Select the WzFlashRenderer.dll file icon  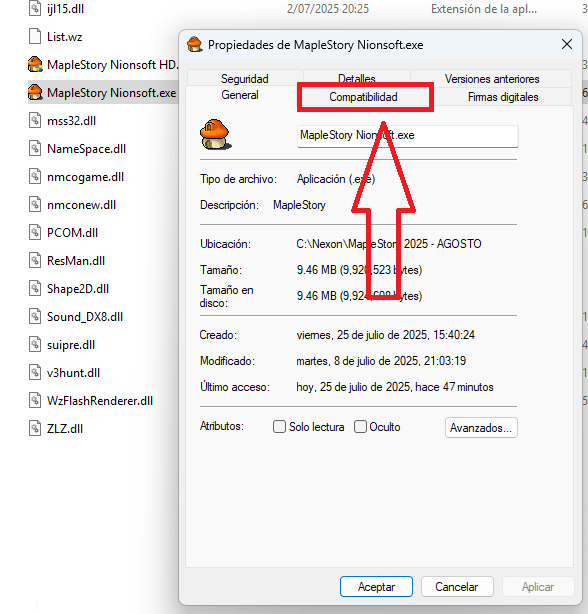click(x=35, y=401)
